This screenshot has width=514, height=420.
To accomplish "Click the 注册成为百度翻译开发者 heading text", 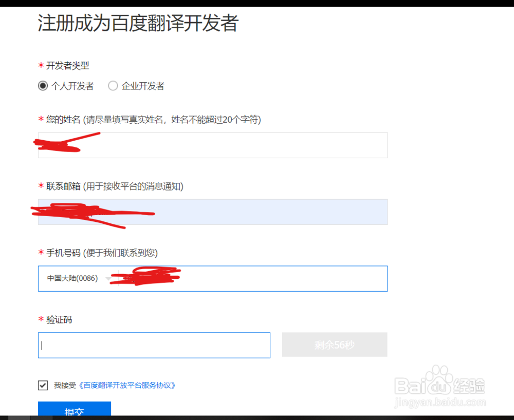I will 138,23.
